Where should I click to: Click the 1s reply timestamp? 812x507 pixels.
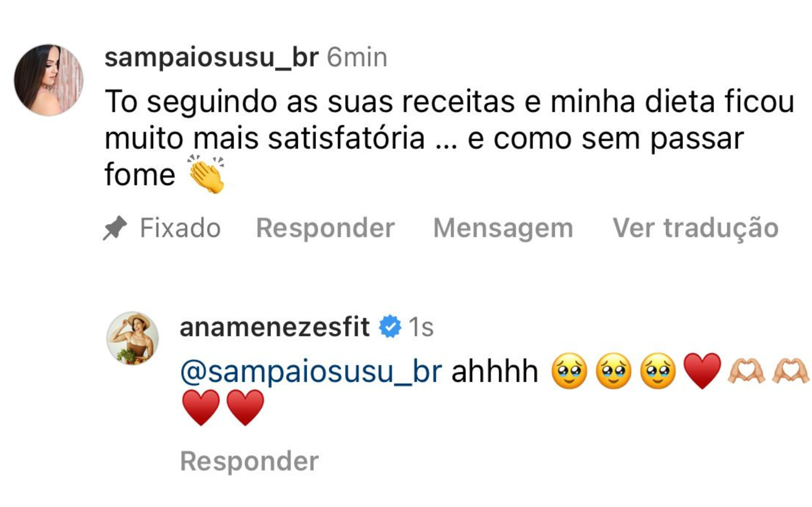(x=421, y=327)
